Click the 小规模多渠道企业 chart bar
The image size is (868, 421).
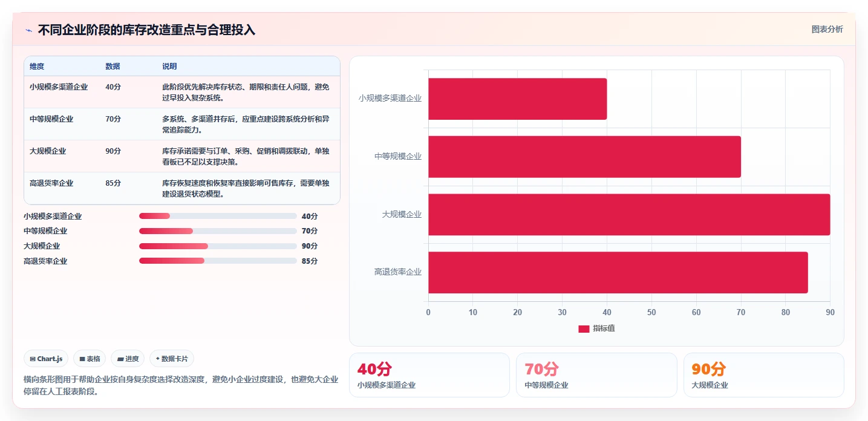pyautogui.click(x=518, y=99)
